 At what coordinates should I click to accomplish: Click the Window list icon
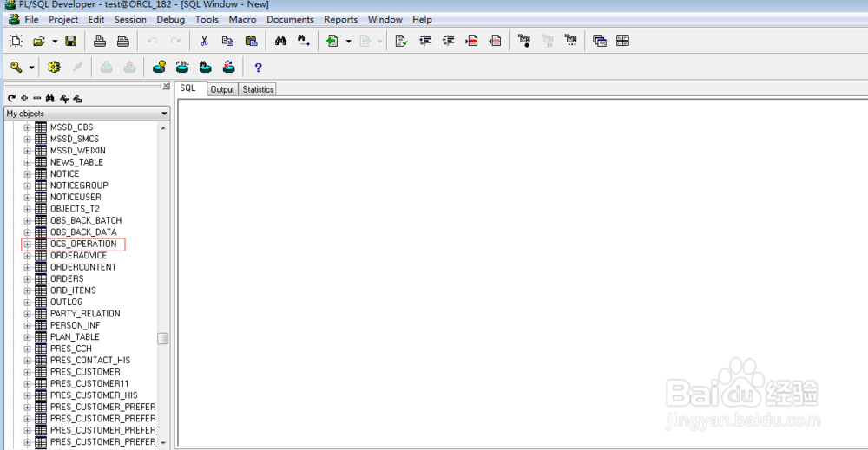point(600,41)
